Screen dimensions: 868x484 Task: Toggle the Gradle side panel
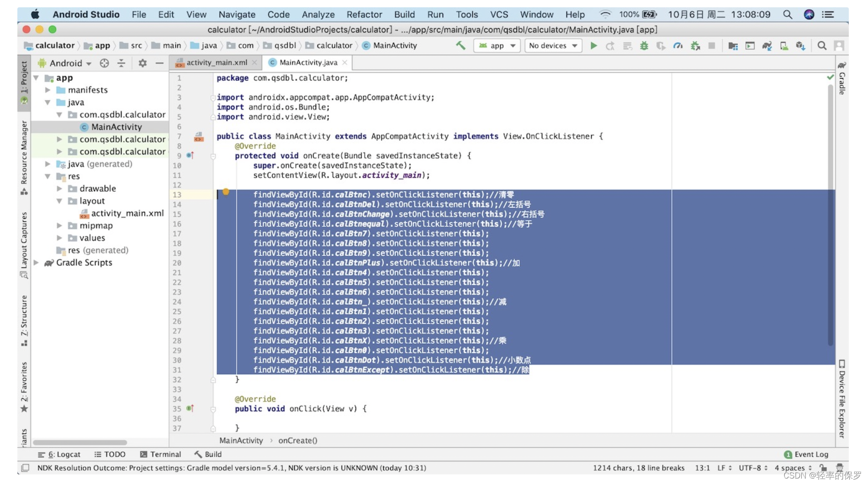[842, 78]
